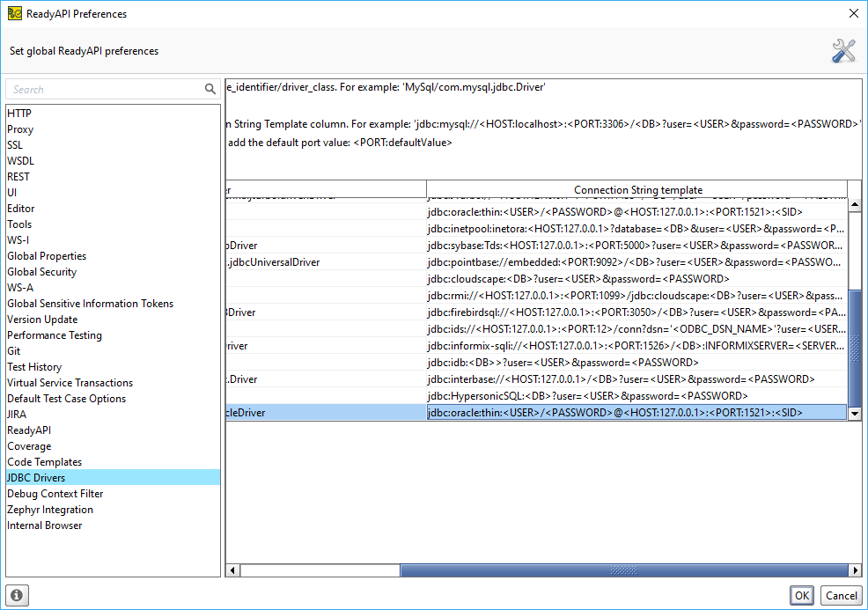The height and width of the screenshot is (610, 868).
Task: Open Debug Context Filter settings
Action: point(113,494)
